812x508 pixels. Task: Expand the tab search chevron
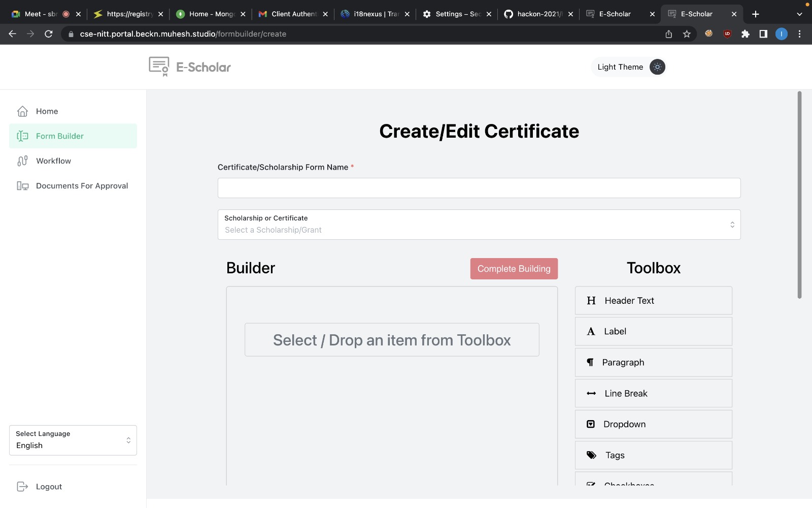click(799, 14)
